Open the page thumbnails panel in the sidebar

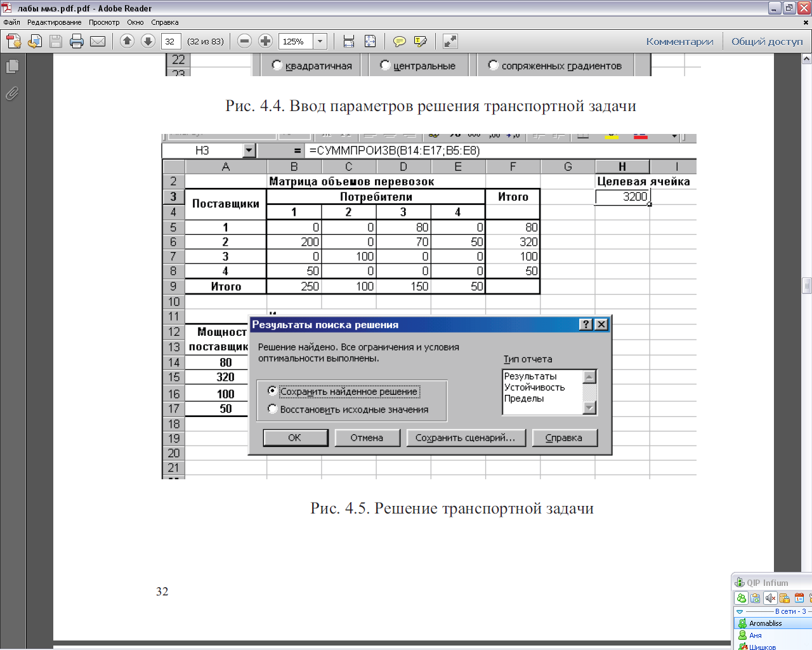[12, 66]
